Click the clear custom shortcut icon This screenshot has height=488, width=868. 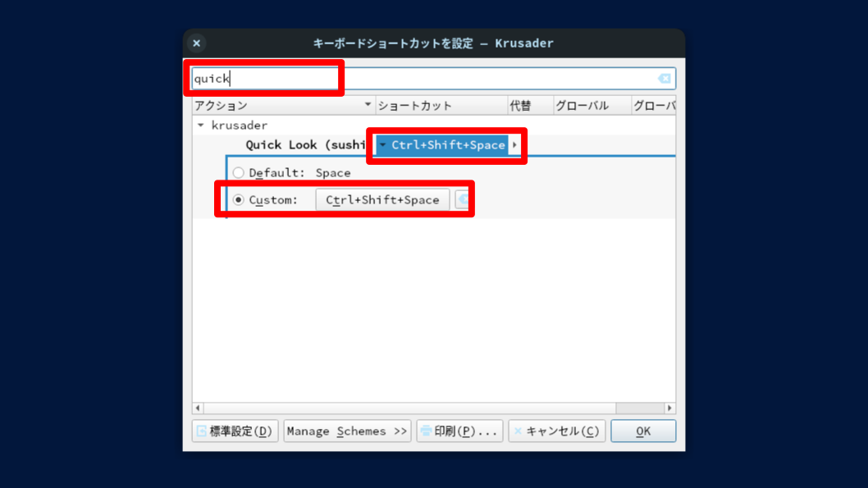[463, 200]
